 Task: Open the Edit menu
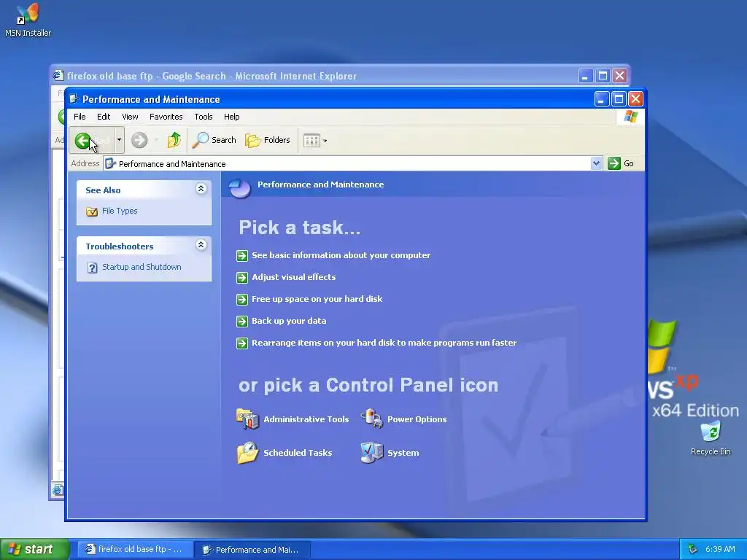coord(104,117)
